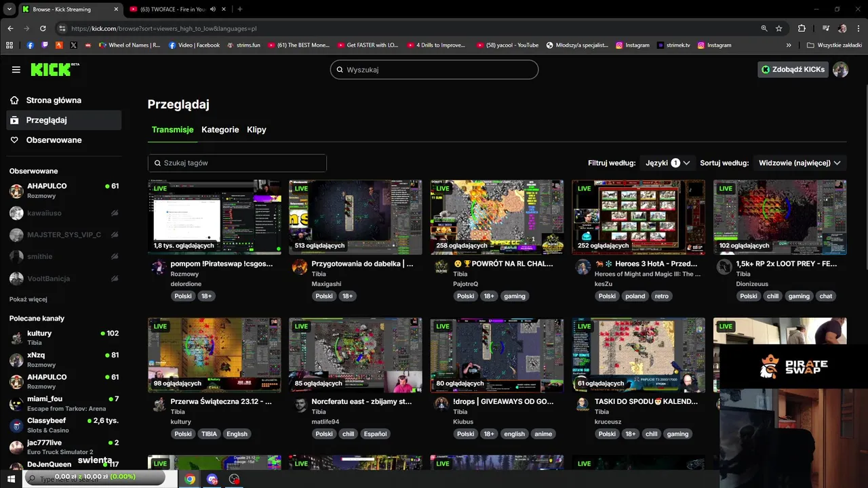Click the delordione channel avatar
Viewport: 868px width, 488px height.
pos(159,266)
